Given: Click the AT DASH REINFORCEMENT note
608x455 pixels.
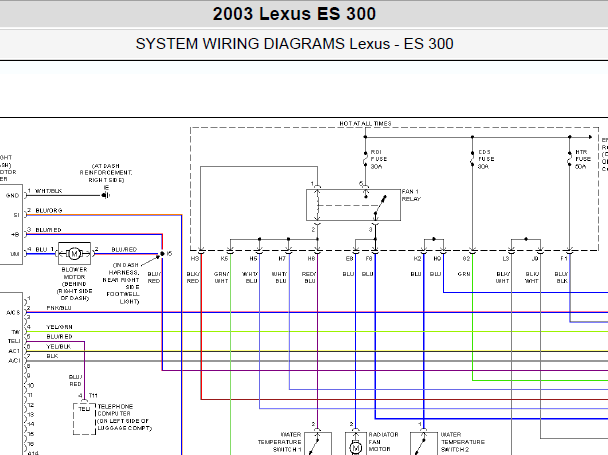Looking at the screenshot, I should tap(106, 173).
